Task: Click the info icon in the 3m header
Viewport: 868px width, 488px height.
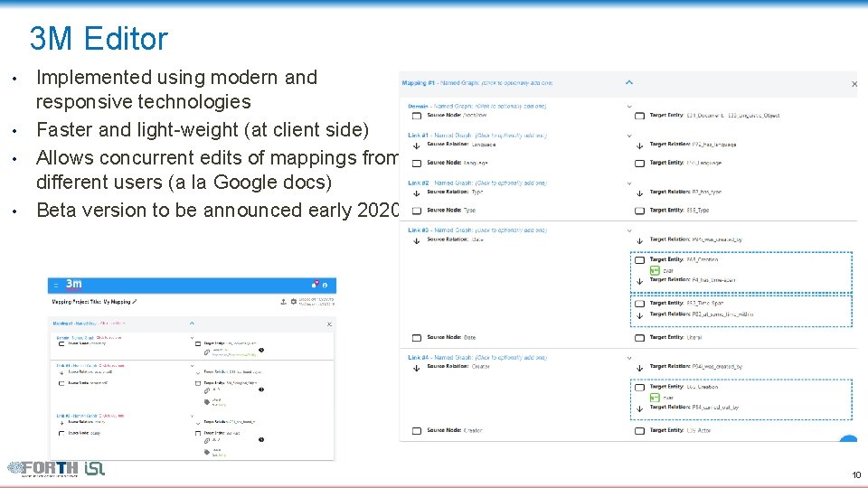Action: click(325, 285)
